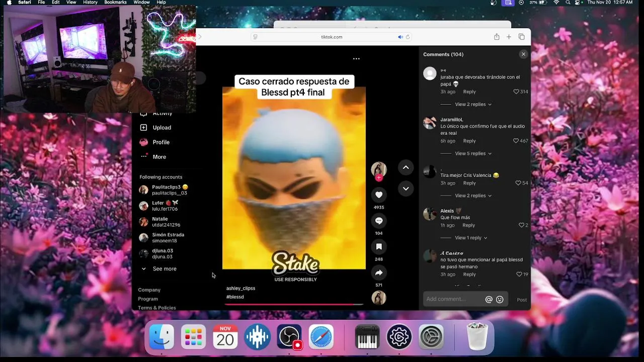Image resolution: width=644 pixels, height=362 pixels.
Task: Insert a mention with the @ icon
Action: click(489, 300)
